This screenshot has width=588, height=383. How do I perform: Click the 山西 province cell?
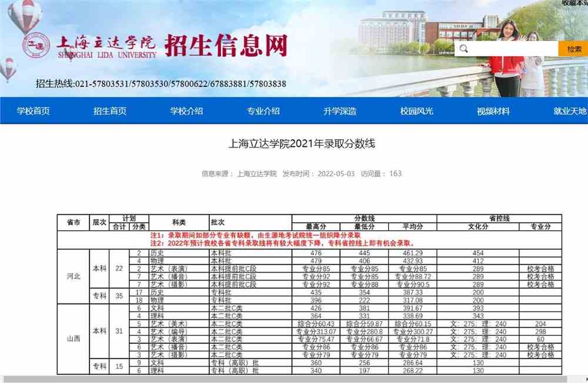[73, 339]
